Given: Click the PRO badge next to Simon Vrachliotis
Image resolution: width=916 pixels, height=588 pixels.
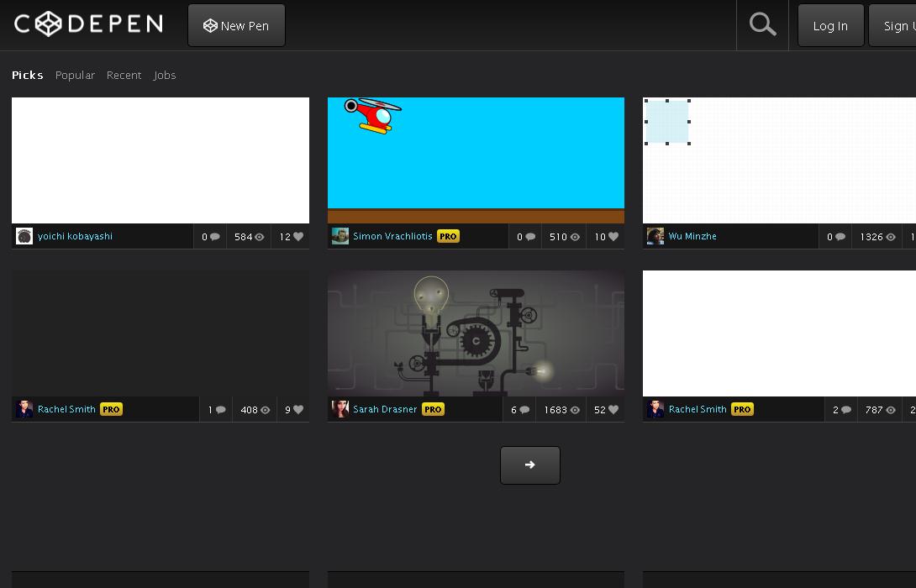Looking at the screenshot, I should [x=448, y=236].
